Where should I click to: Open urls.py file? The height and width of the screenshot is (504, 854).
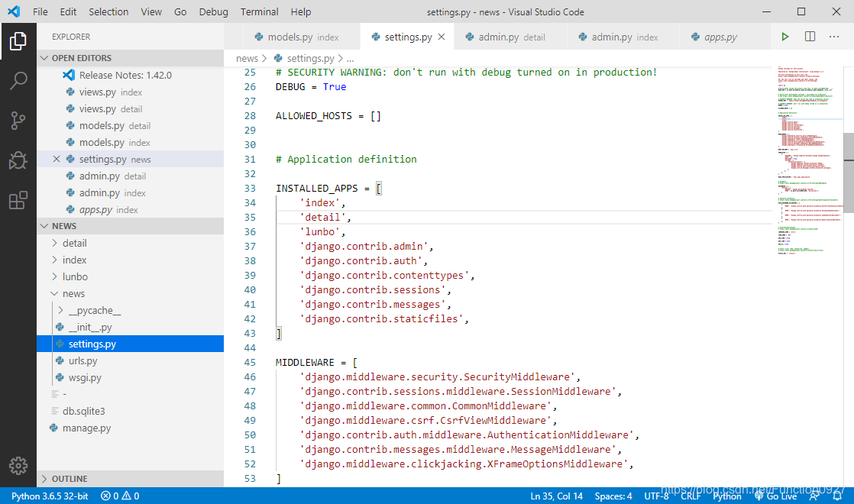point(131,361)
